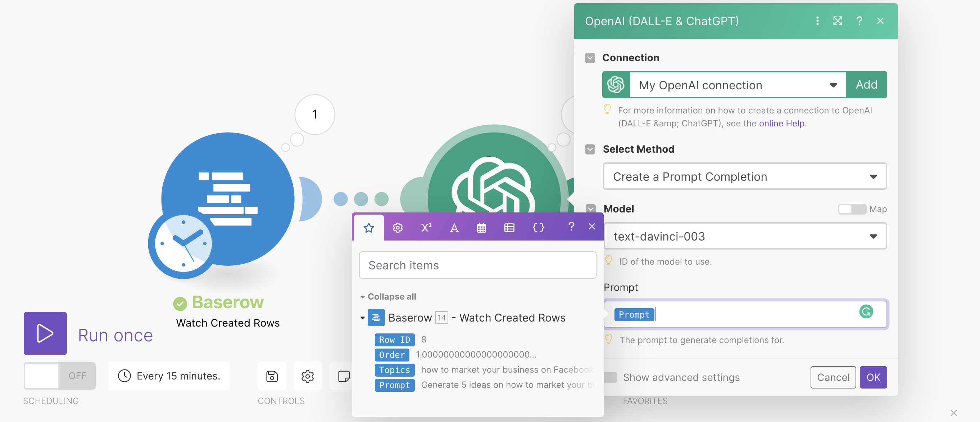Screen dimensions: 980x422
Task: Open the three-dot menu of OpenAI module
Action: click(817, 21)
